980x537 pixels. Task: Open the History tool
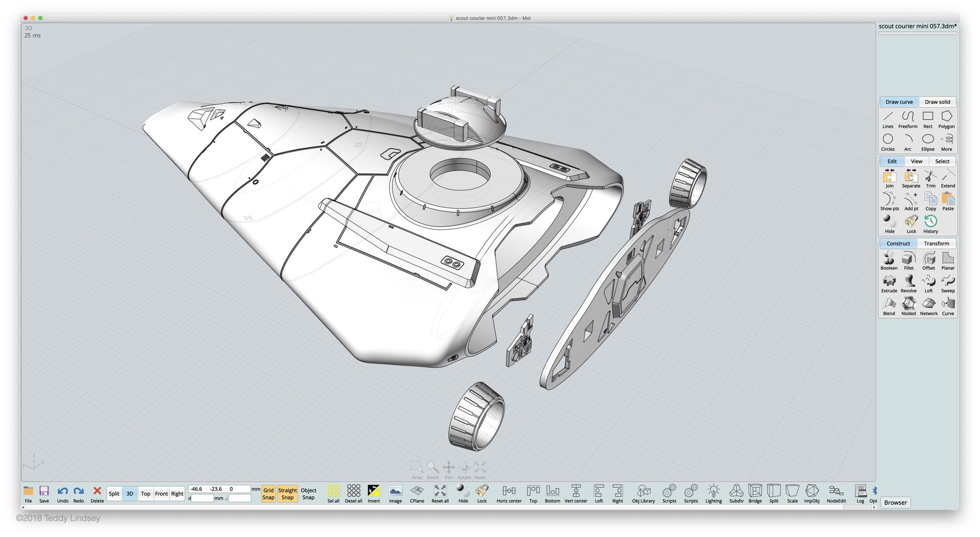click(931, 224)
